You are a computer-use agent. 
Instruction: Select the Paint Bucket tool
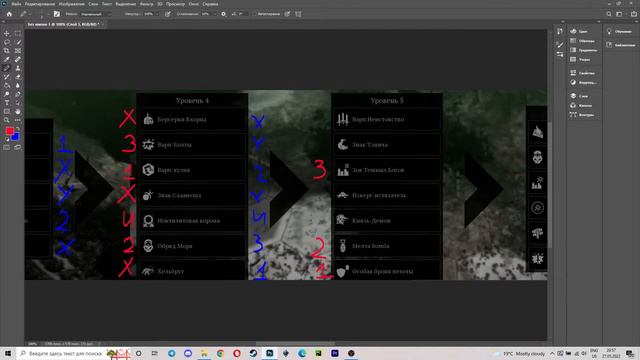coord(7,85)
